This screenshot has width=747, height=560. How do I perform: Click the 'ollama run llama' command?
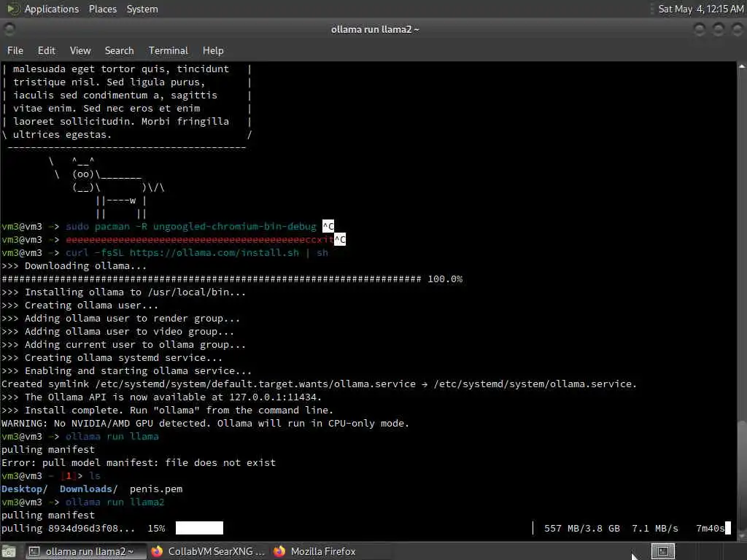pyautogui.click(x=112, y=437)
